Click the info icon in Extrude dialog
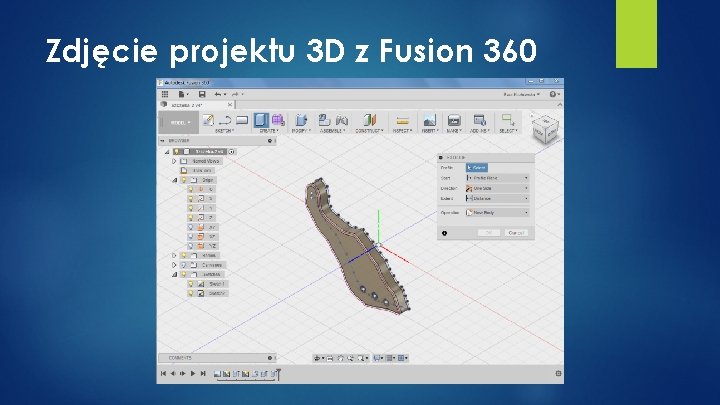The height and width of the screenshot is (405, 720). 444,233
